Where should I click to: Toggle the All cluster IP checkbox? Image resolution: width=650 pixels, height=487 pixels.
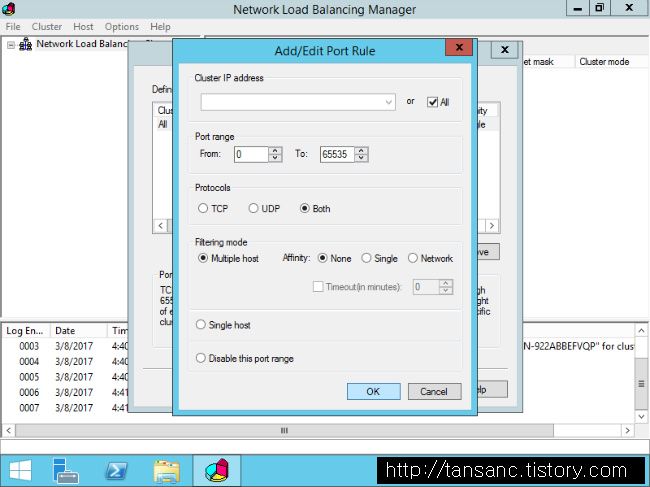point(432,102)
